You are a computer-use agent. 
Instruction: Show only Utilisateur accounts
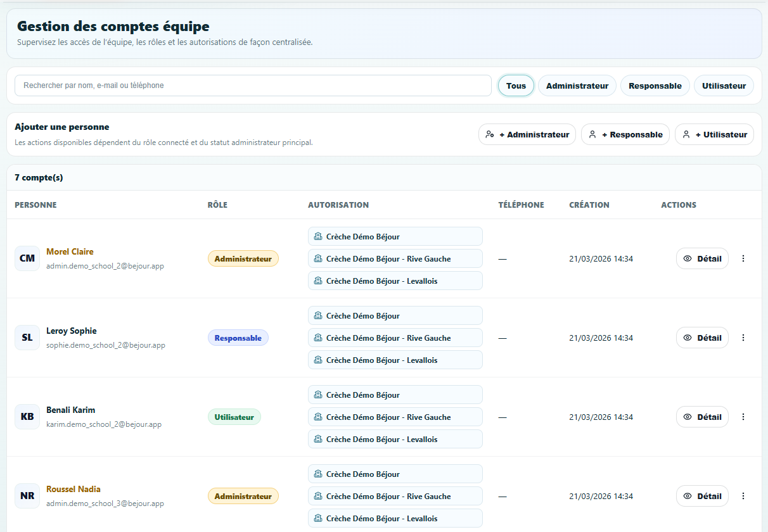click(x=724, y=85)
